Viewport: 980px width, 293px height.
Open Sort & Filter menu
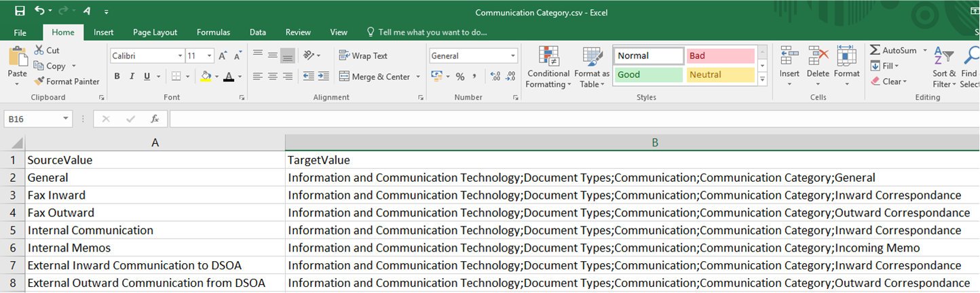pyautogui.click(x=944, y=67)
